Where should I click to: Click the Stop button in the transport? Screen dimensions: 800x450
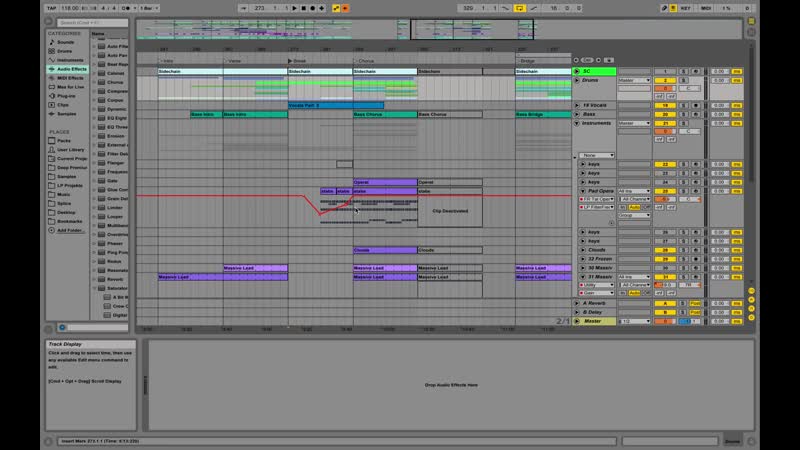(x=304, y=8)
